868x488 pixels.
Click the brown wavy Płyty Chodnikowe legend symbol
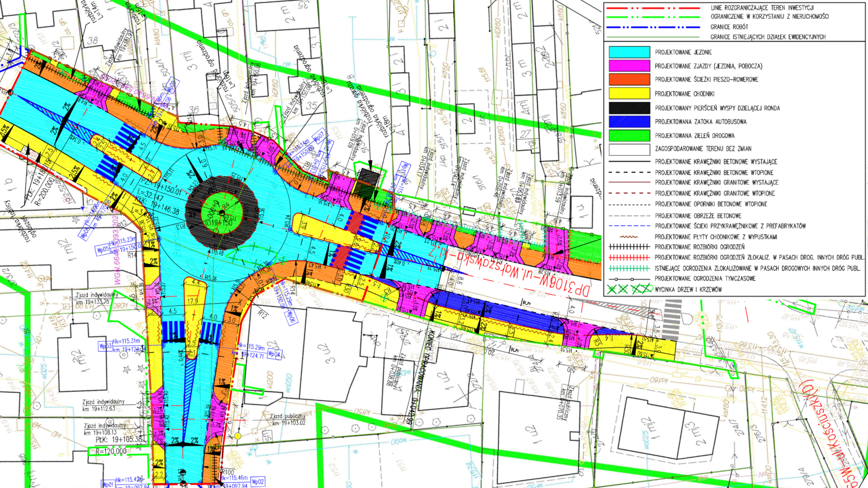pyautogui.click(x=629, y=237)
